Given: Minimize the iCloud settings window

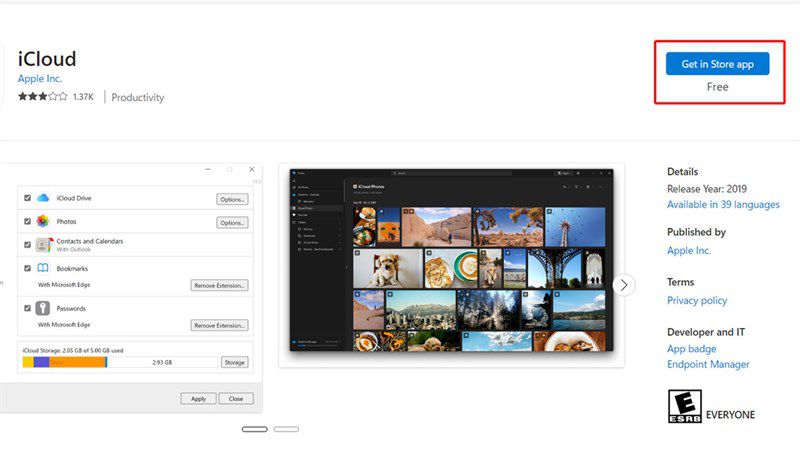Looking at the screenshot, I should (x=208, y=169).
